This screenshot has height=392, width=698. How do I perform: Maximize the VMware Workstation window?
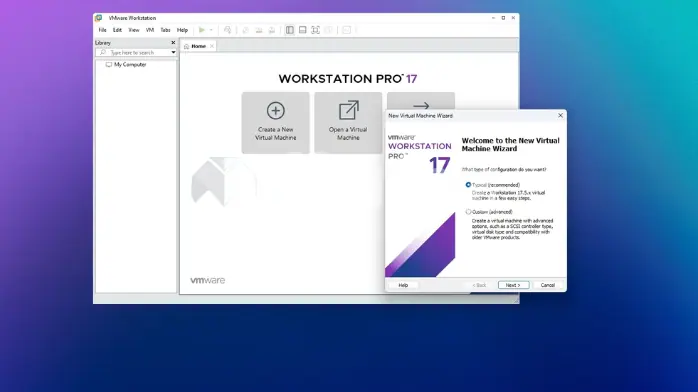(x=503, y=18)
